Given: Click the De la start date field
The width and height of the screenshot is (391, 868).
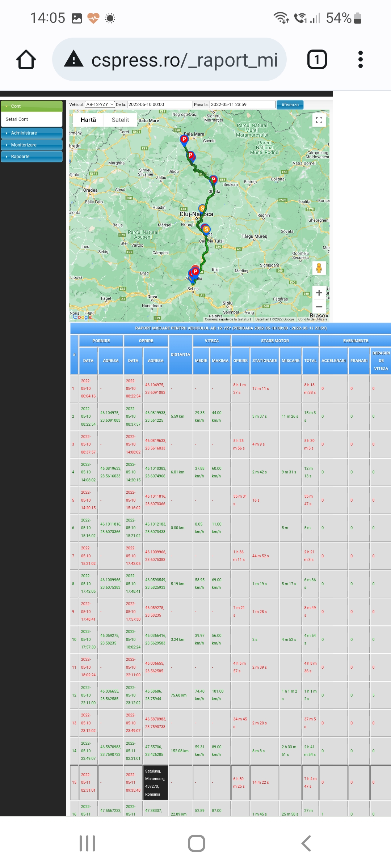Looking at the screenshot, I should (160, 105).
